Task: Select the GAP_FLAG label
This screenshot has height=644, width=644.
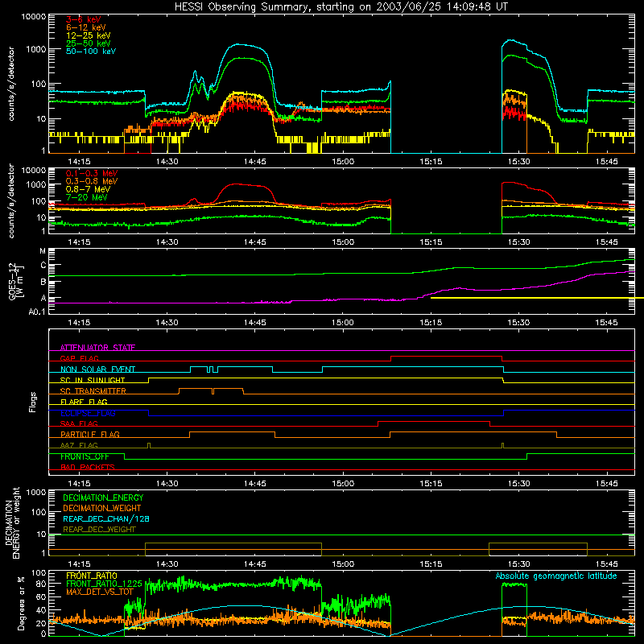Action: 79,358
